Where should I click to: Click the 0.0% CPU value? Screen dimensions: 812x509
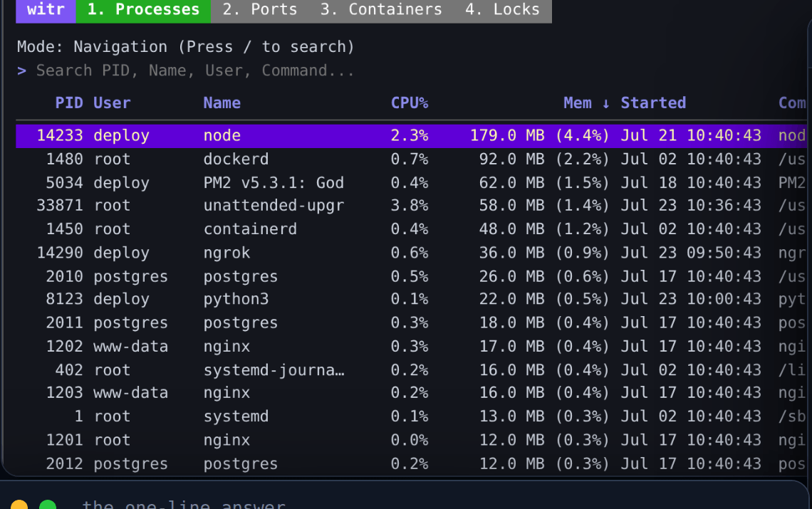tap(410, 440)
